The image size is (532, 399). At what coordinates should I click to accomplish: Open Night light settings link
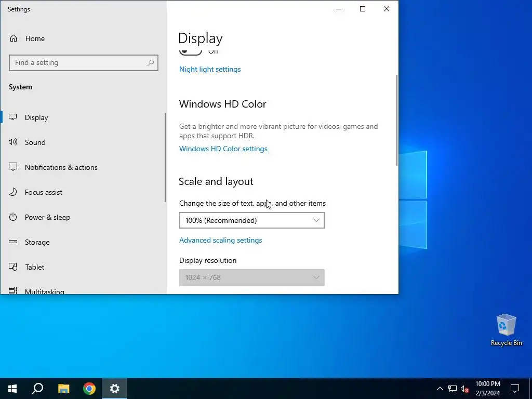pyautogui.click(x=210, y=69)
